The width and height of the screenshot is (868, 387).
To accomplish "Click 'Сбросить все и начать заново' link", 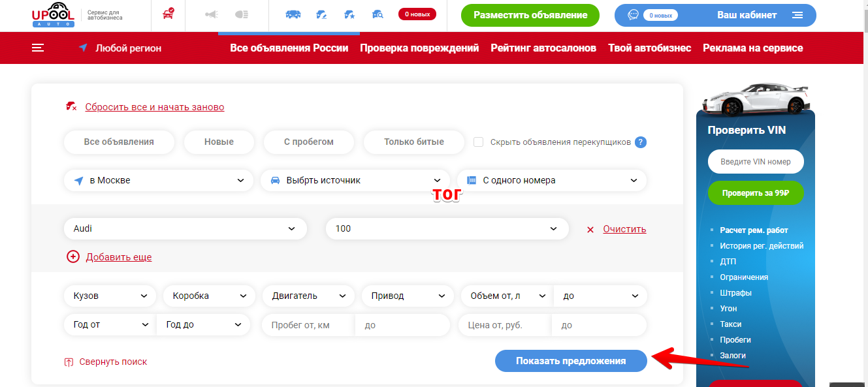I will point(154,107).
